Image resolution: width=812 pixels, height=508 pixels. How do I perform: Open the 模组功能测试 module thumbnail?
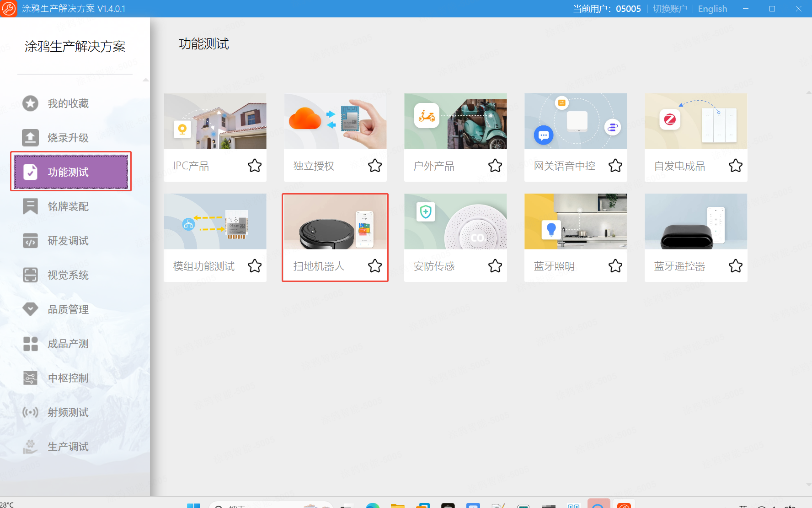[x=215, y=222]
